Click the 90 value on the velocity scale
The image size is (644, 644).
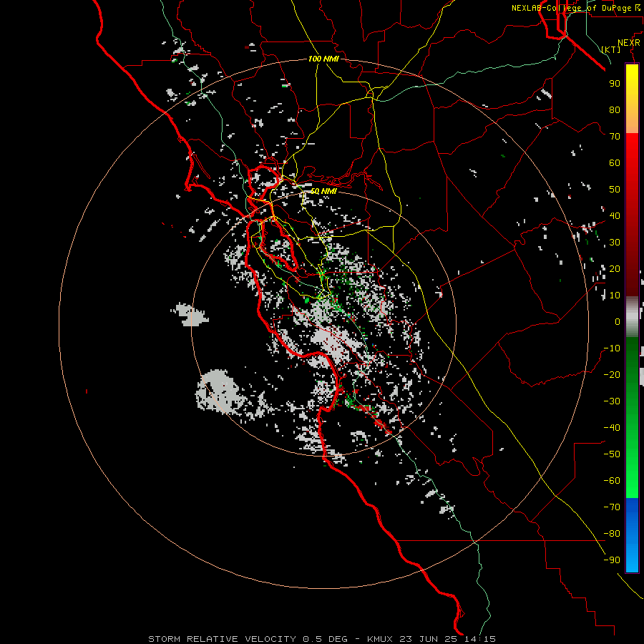[x=615, y=84]
